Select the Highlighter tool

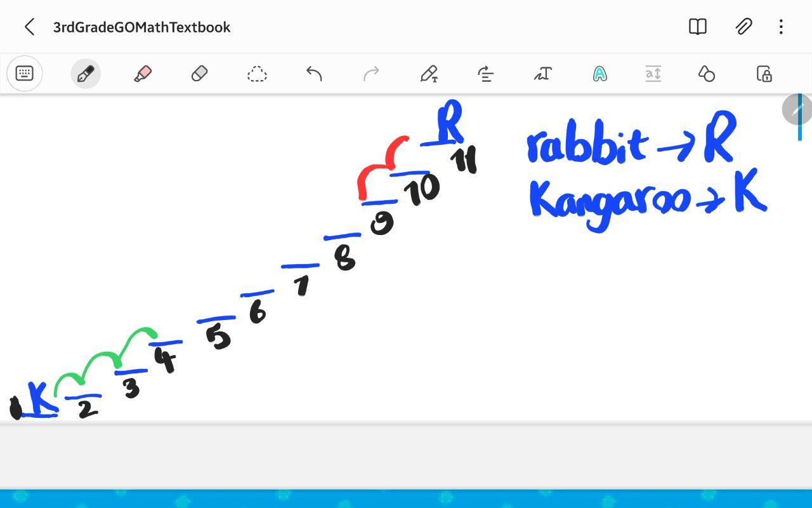coord(143,74)
